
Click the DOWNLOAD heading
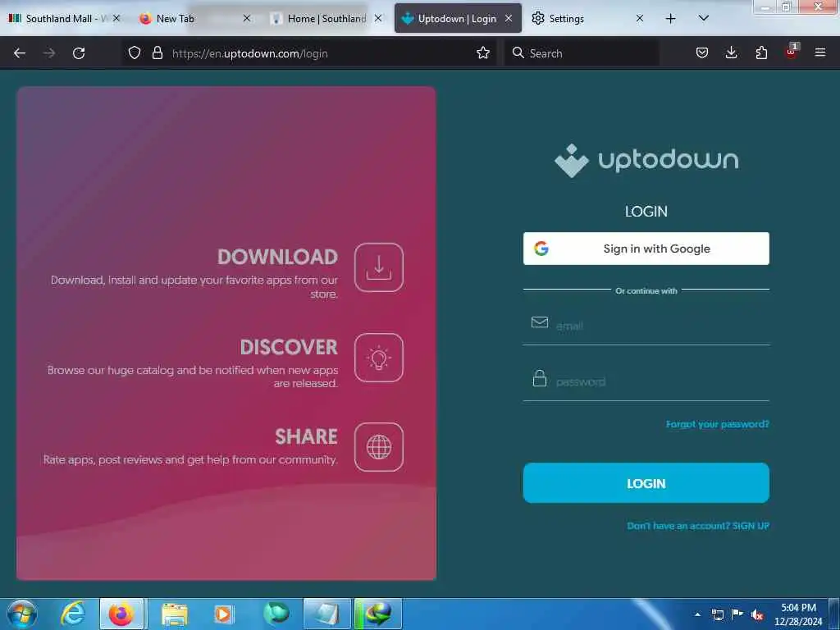tap(277, 257)
